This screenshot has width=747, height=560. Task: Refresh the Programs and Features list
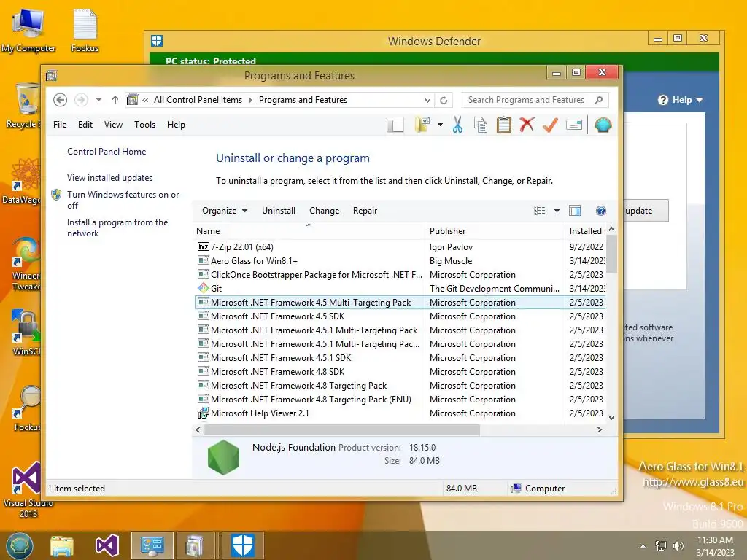(x=444, y=100)
